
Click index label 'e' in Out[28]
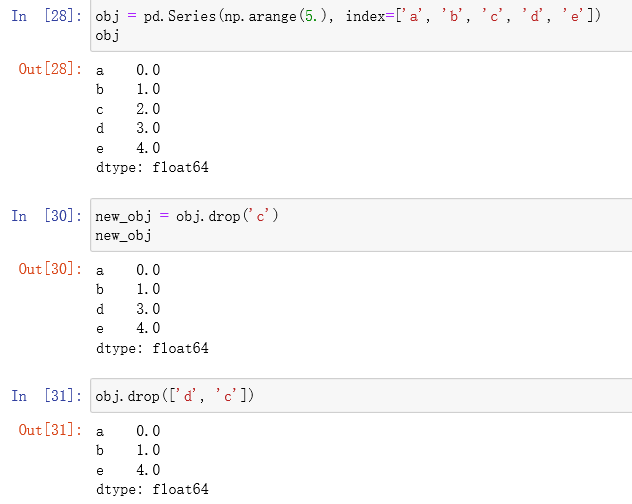tap(100, 149)
